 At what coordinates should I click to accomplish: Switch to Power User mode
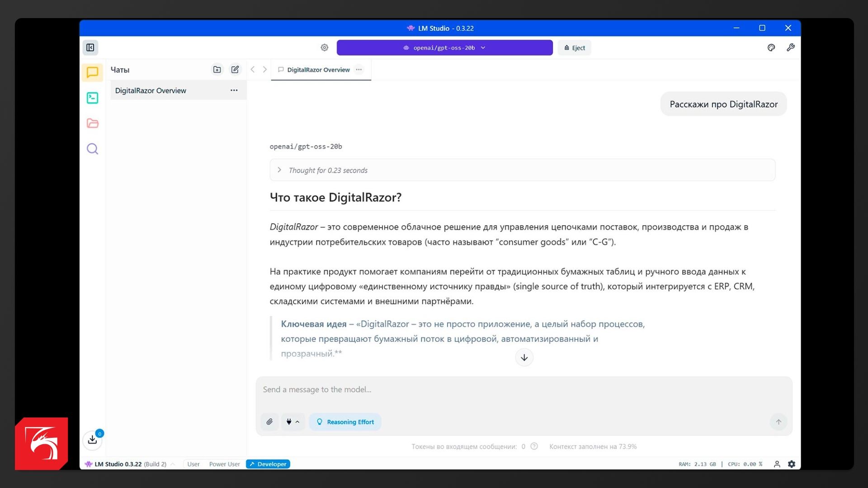click(224, 464)
